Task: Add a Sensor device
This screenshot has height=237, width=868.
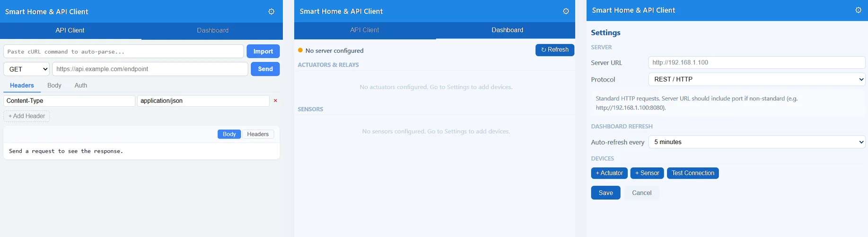Action: point(647,173)
